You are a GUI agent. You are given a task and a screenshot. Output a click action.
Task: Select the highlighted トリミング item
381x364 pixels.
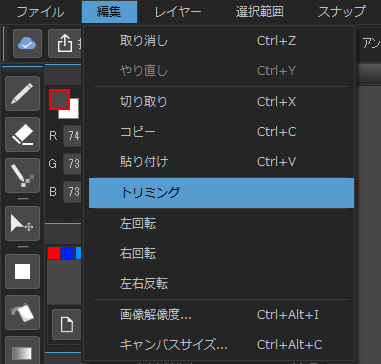221,193
